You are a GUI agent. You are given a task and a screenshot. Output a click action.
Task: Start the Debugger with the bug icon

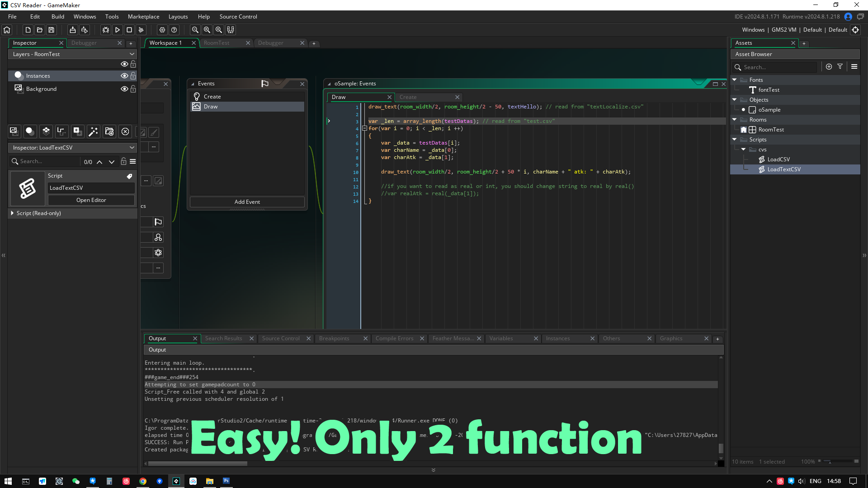point(106,30)
